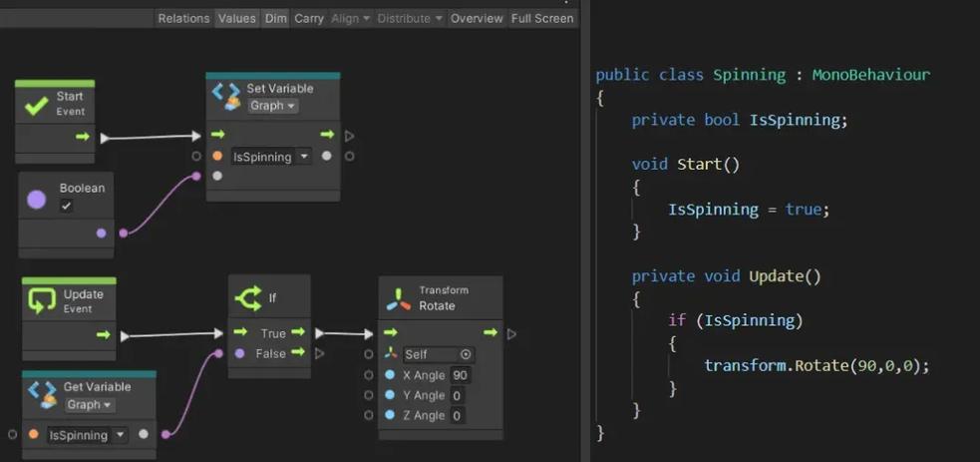
Task: Click the Full Screen toolbar button
Action: 542,18
